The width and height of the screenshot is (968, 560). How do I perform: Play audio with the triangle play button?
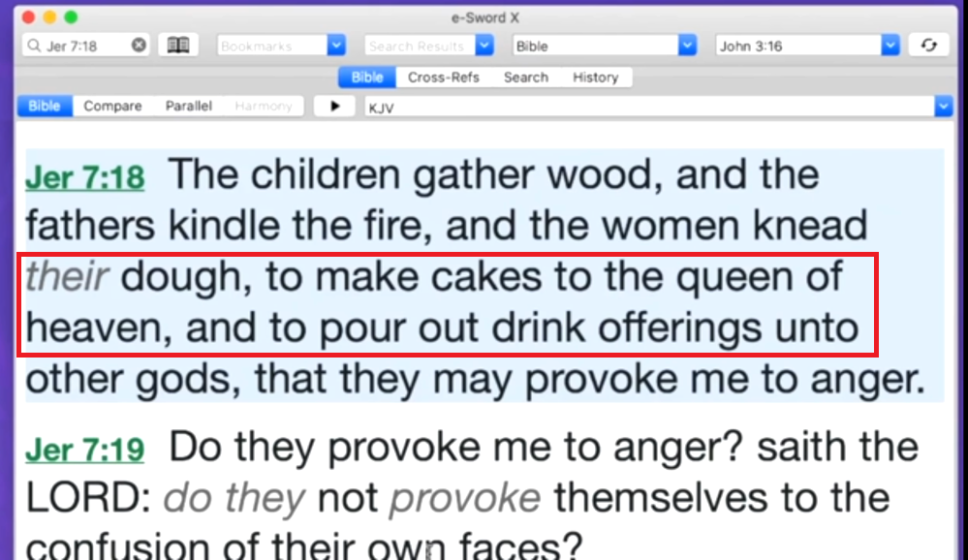334,107
